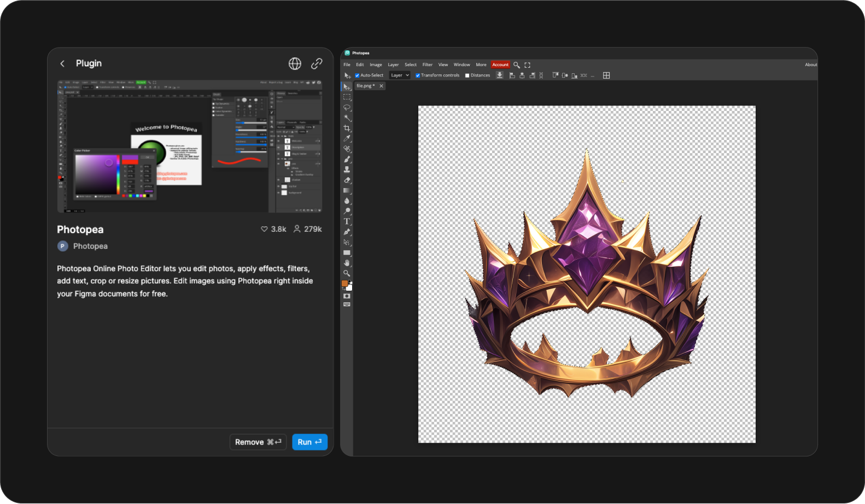Uncheck the Auto-Select checkbox
The height and width of the screenshot is (504, 865).
357,75
